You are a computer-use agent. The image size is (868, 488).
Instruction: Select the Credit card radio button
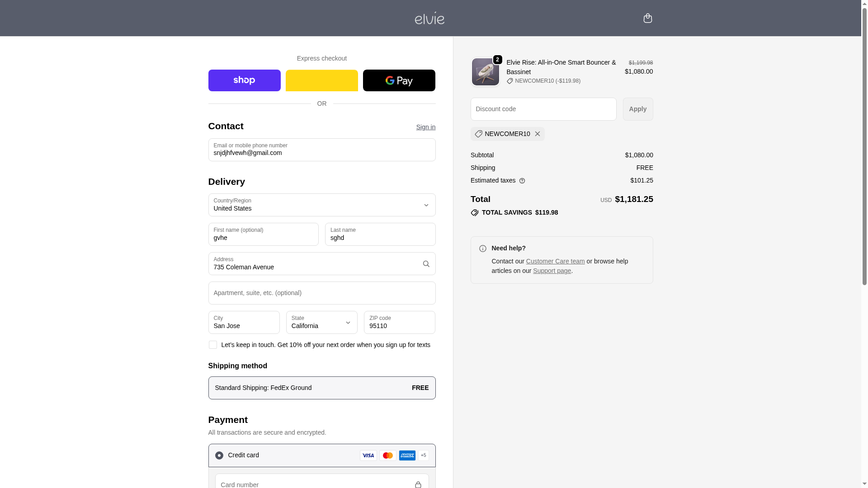coord(219,455)
